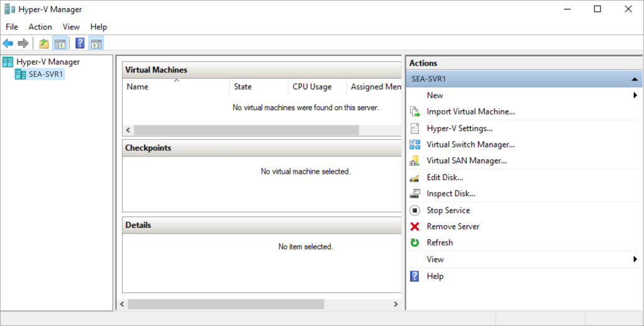Click the Up one level folder icon
Screen dimensions: 644x326
(x=44, y=43)
